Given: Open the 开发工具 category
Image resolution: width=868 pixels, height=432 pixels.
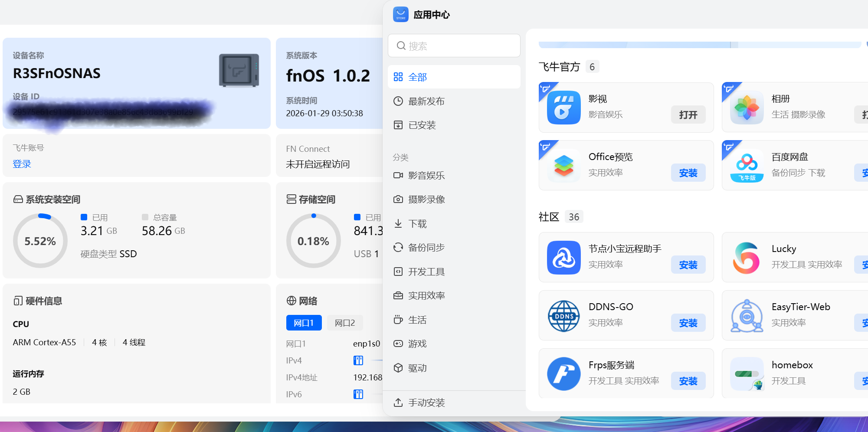Looking at the screenshot, I should (x=427, y=271).
